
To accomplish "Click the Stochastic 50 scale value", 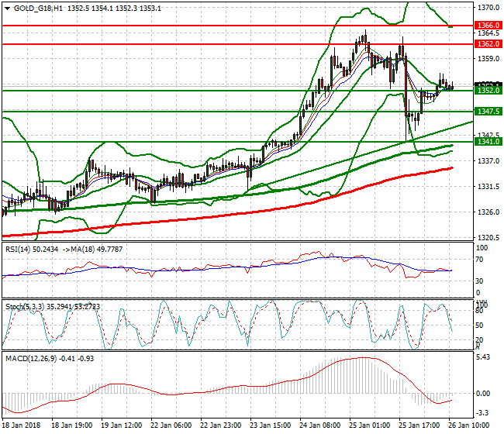I will 479,325.
